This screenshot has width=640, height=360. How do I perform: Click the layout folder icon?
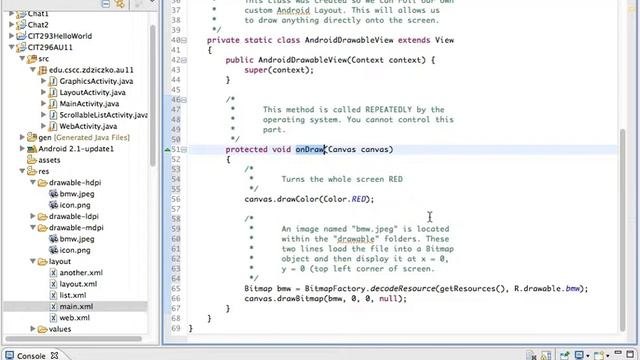pos(42,261)
